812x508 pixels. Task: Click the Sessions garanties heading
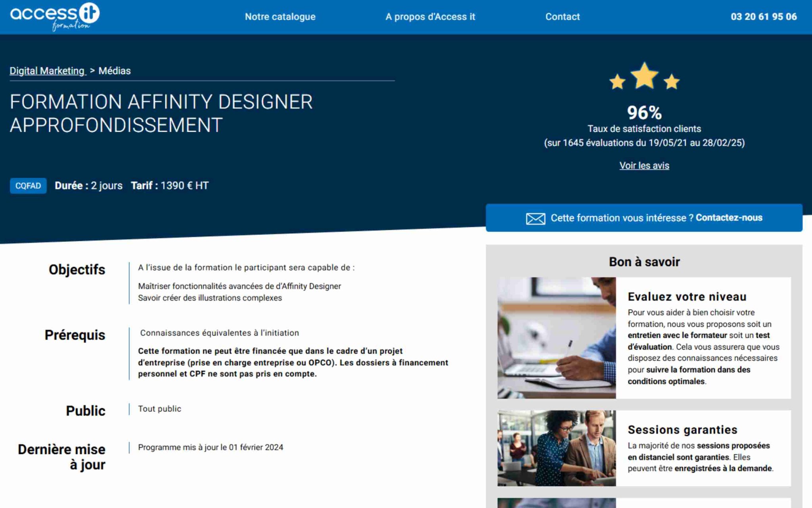(x=682, y=429)
